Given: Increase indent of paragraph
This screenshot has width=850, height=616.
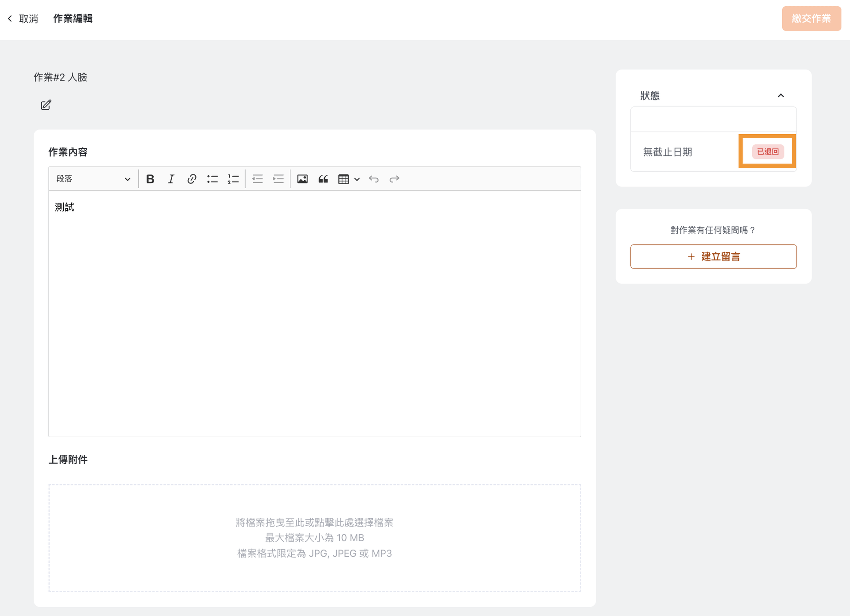Looking at the screenshot, I should [278, 179].
